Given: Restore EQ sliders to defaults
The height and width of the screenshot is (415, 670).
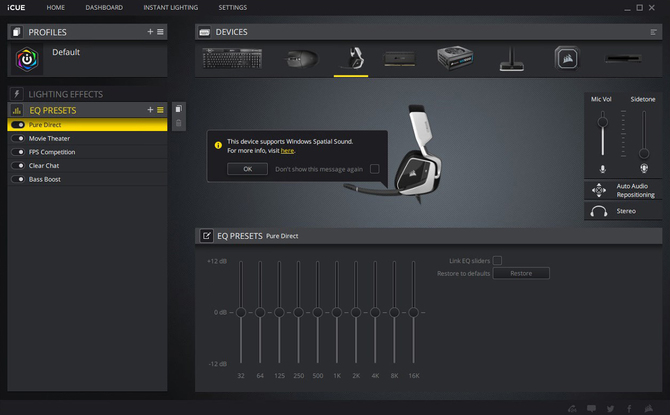Looking at the screenshot, I should click(521, 273).
